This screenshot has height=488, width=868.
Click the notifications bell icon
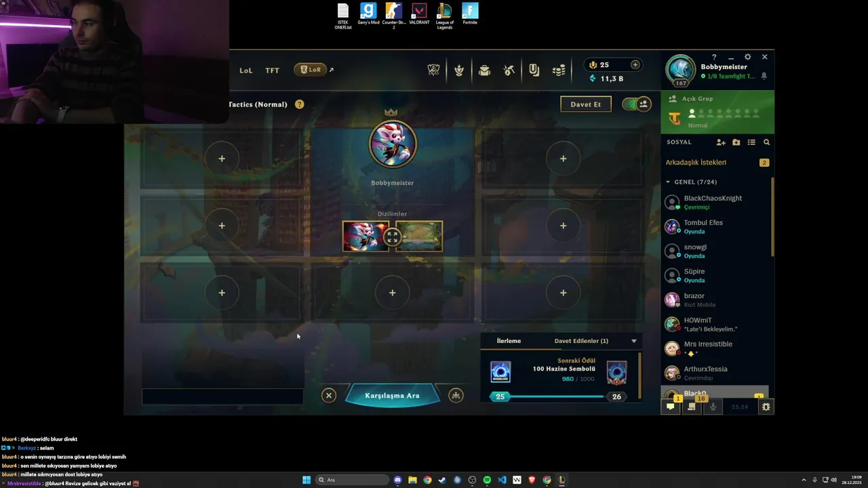[764, 76]
